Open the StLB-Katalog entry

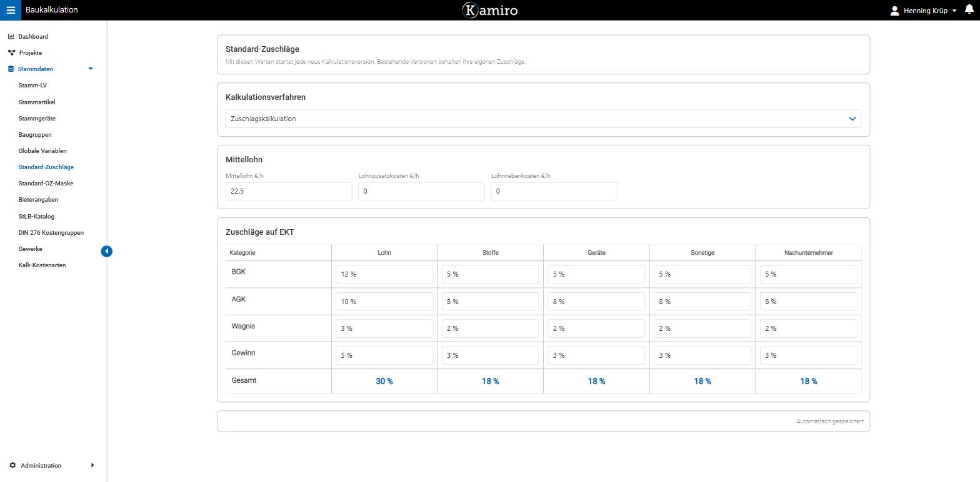coord(36,216)
